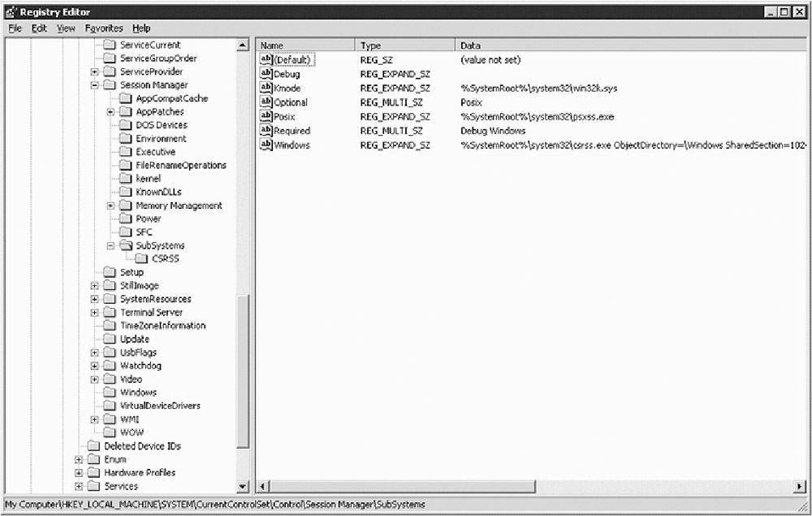Click the CSRSS folder icon
Viewport: 812px width, 516px height.
pos(141,259)
